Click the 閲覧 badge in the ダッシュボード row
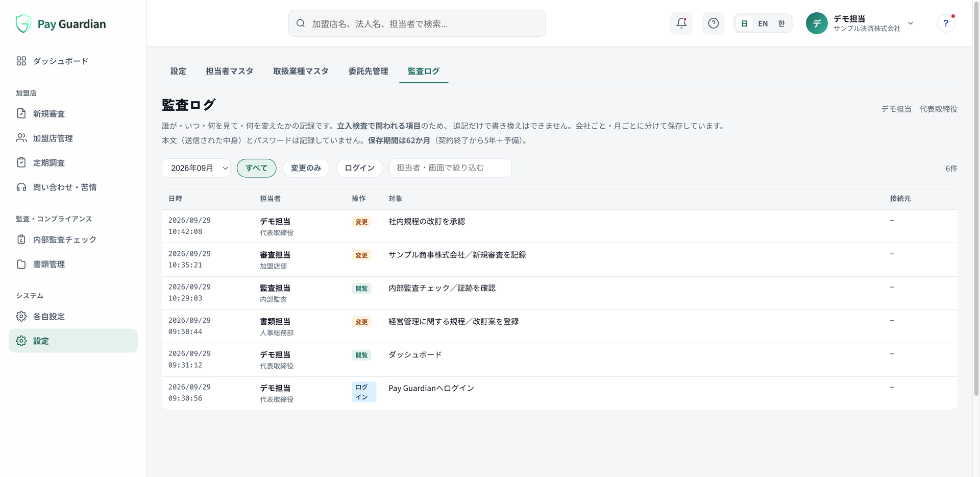Viewport: 980px width, 477px height. pos(361,355)
